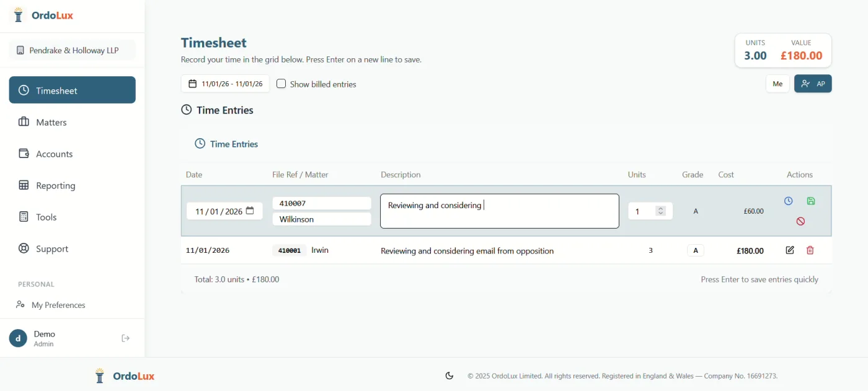Open the Pendrake & Holloway LLP firm selector

(72, 50)
